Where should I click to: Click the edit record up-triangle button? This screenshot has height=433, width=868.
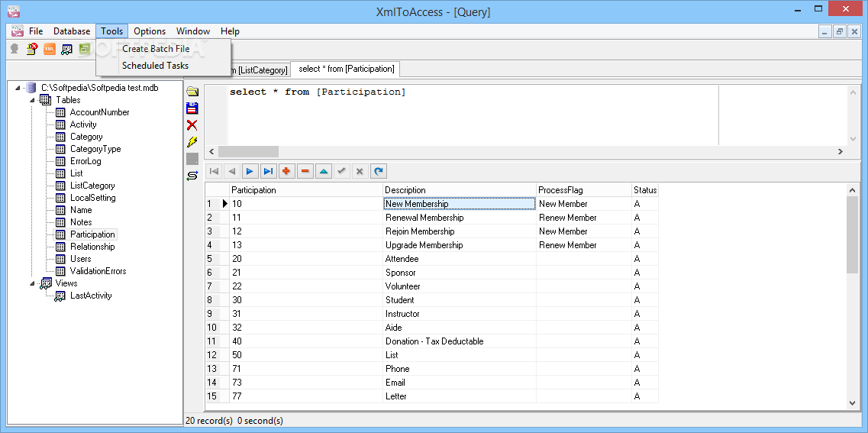click(x=323, y=171)
